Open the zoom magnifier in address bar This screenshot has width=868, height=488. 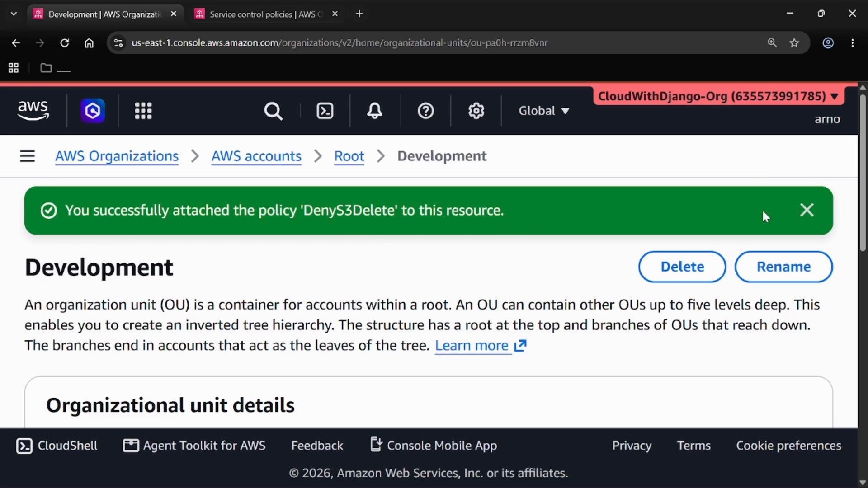pos(772,43)
